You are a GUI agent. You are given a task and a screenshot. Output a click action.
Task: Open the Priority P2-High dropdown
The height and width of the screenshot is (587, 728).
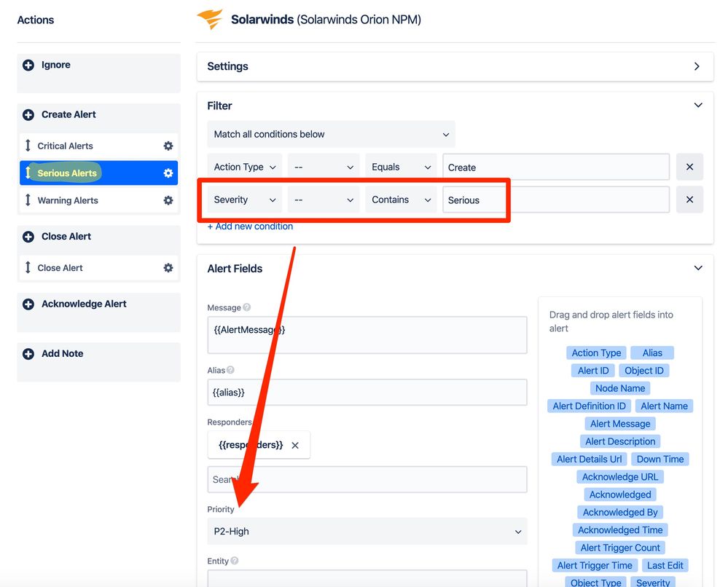click(x=367, y=532)
